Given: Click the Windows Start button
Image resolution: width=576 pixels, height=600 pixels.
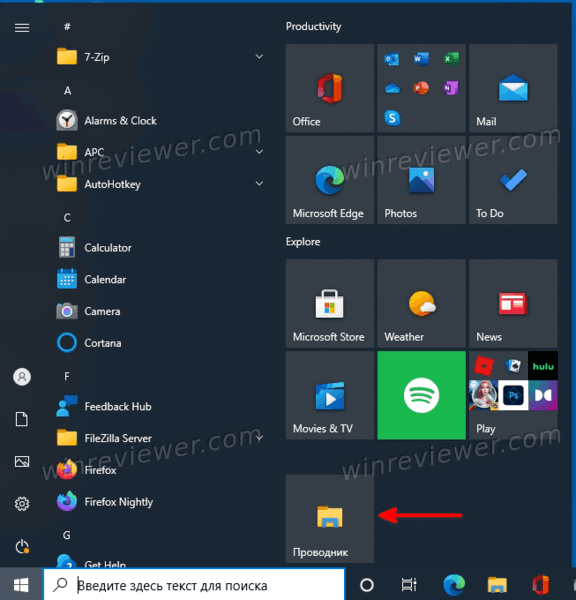Looking at the screenshot, I should pos(21,585).
